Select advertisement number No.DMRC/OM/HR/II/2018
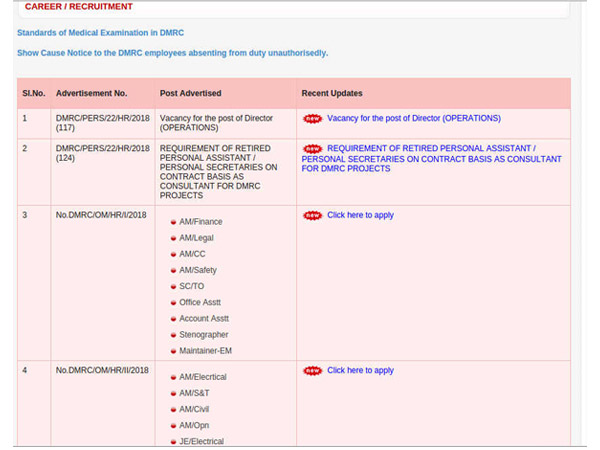 coord(102,370)
